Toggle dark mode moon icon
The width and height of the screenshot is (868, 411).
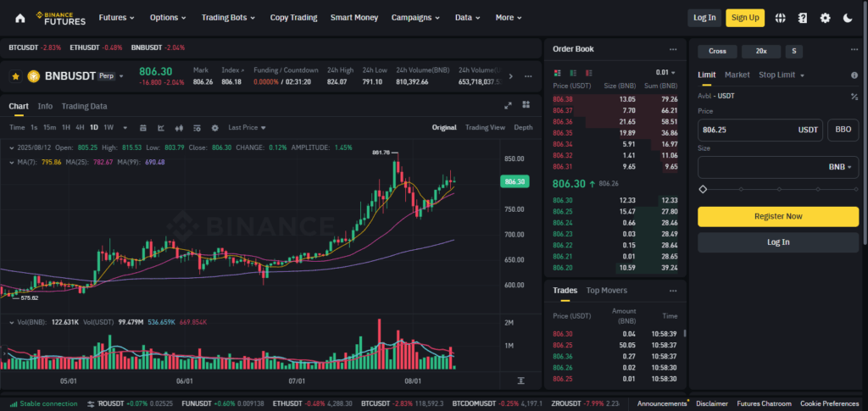pyautogui.click(x=848, y=18)
